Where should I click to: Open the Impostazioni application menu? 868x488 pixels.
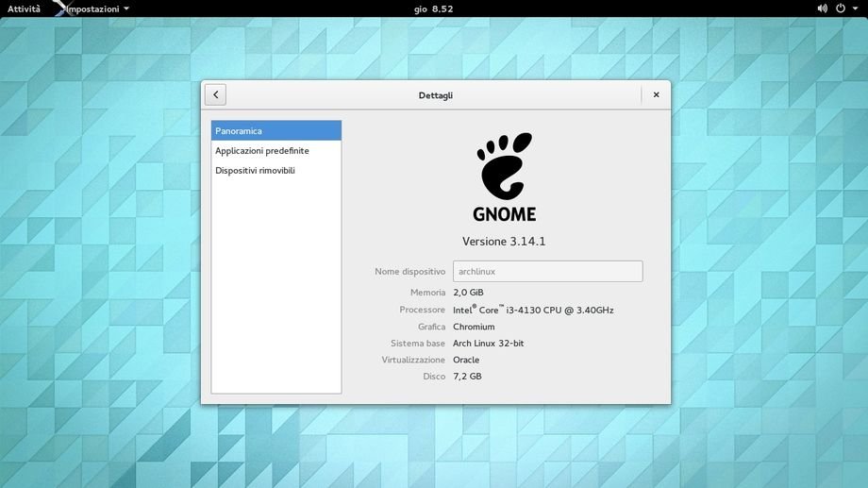[96, 8]
